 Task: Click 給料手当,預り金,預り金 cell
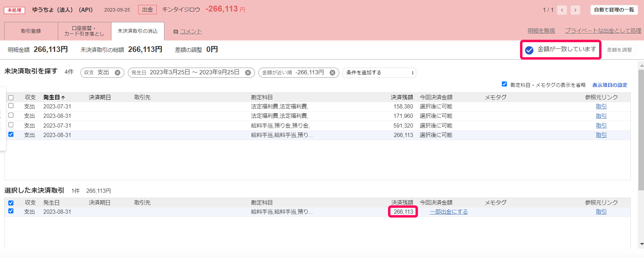pyautogui.click(x=280, y=126)
